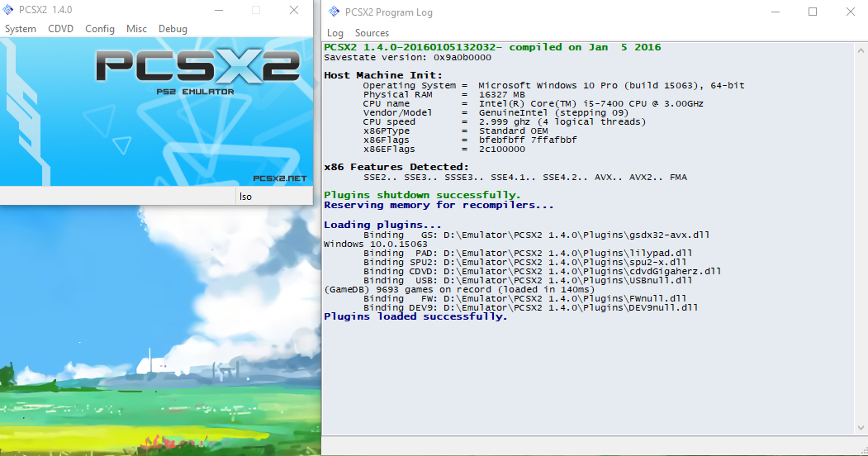Click the SSE2 SSE3 AVX features list line
The image size is (868, 456).
524,178
